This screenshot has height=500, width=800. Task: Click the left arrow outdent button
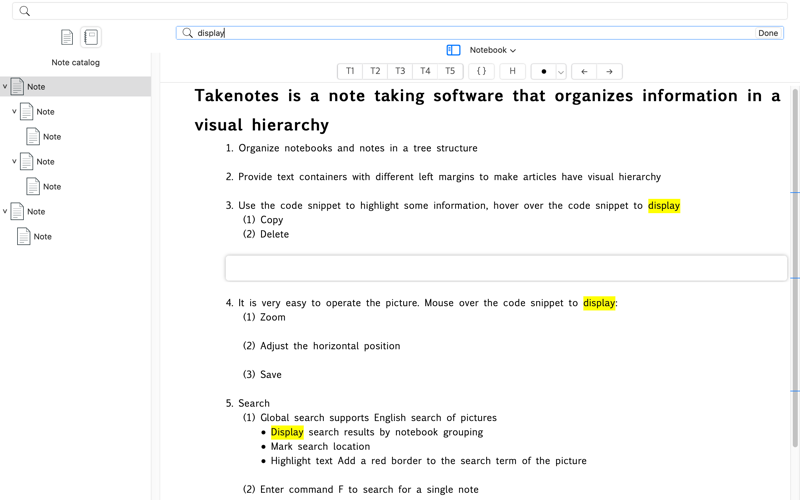pyautogui.click(x=584, y=71)
